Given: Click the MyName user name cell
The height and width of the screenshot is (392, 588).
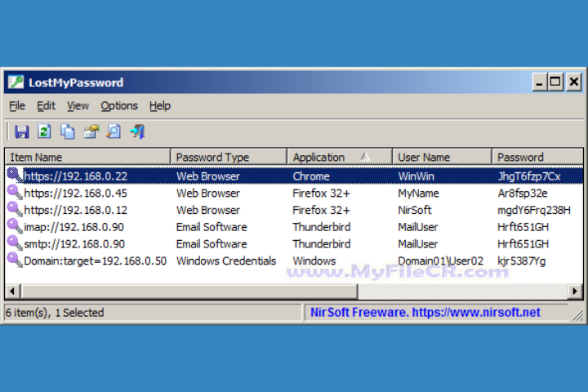Looking at the screenshot, I should click(x=418, y=193).
